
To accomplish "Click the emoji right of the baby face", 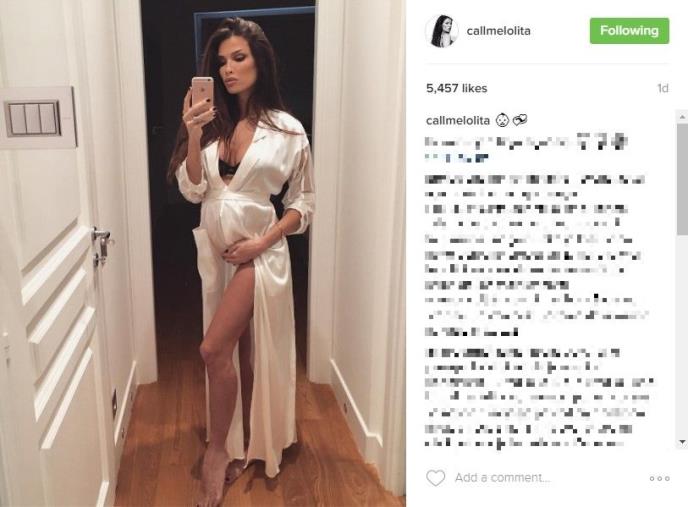I will 520,119.
